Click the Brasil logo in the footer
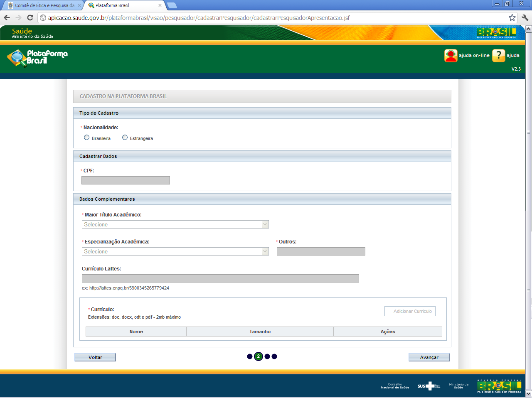Screen dimensions: 532x398 pyautogui.click(x=499, y=386)
